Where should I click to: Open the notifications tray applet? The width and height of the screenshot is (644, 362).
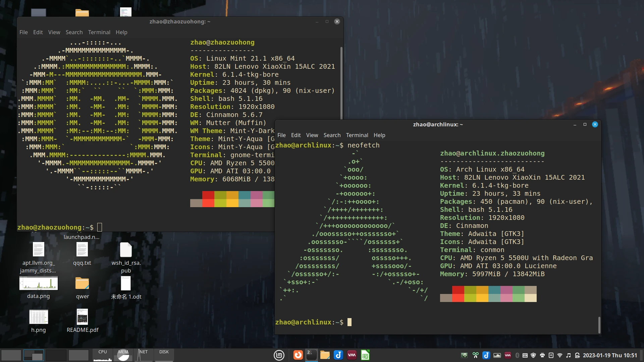coord(551,355)
